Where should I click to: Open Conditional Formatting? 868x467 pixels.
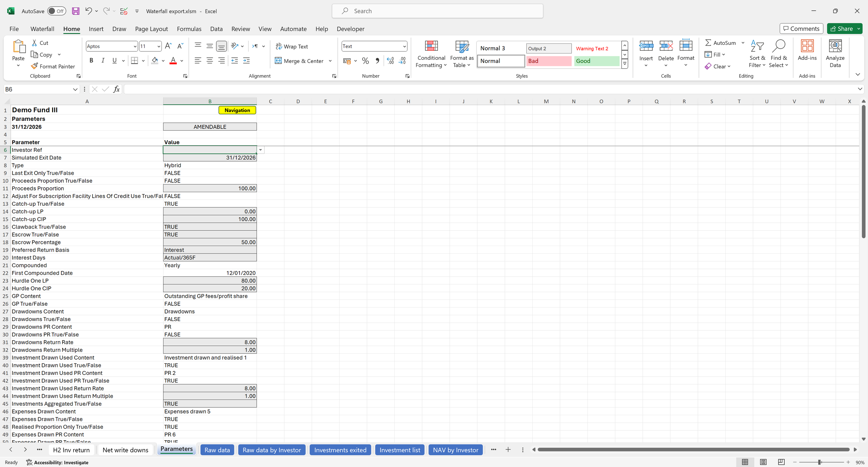coord(431,54)
